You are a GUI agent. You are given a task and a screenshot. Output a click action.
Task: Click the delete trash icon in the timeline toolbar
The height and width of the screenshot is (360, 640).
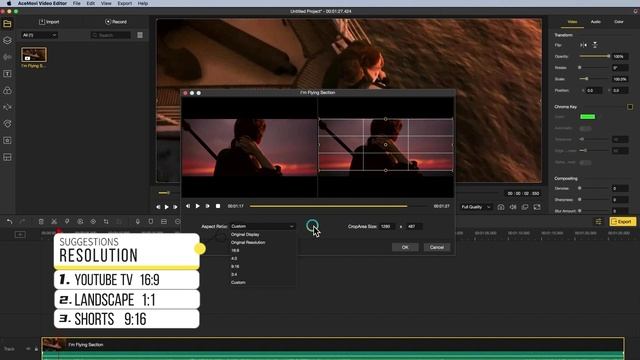[41, 221]
